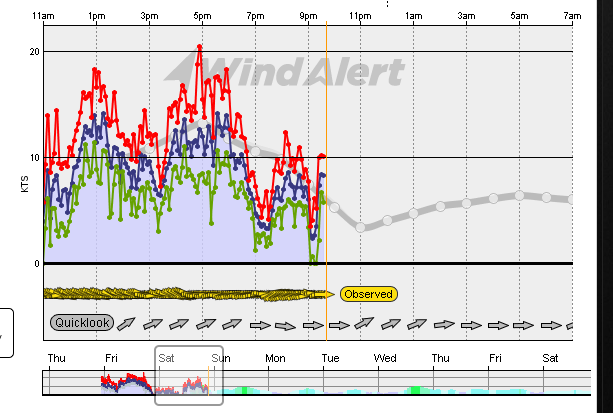The width and height of the screenshot is (613, 413).
Task: Click the Tue label in overview timeline
Action: (330, 358)
